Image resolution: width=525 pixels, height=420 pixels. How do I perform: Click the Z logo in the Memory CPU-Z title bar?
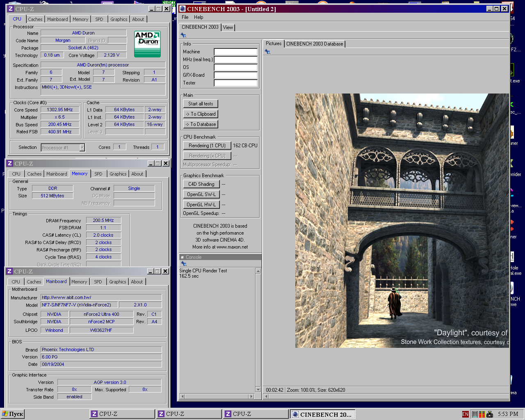pyautogui.click(x=10, y=163)
